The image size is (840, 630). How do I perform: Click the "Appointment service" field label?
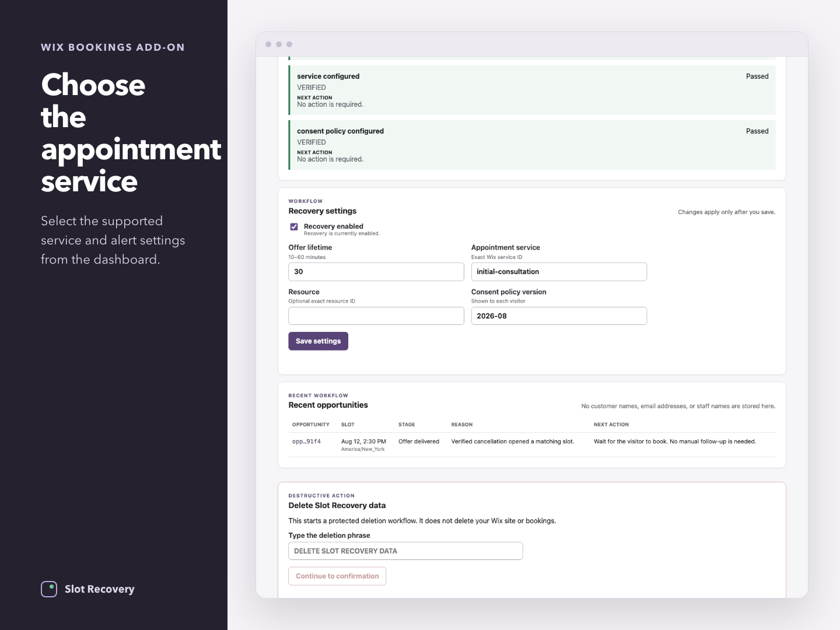point(505,247)
